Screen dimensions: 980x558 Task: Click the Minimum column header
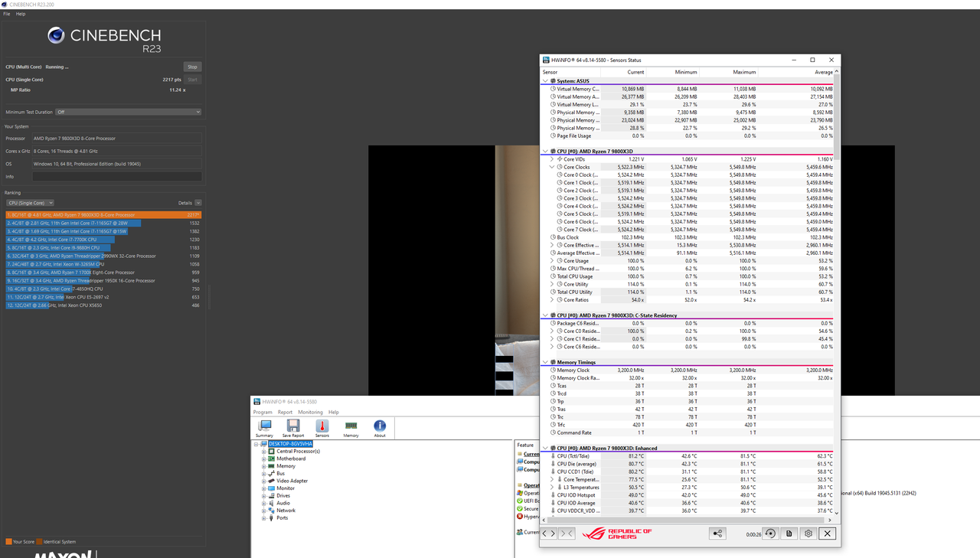[673, 72]
